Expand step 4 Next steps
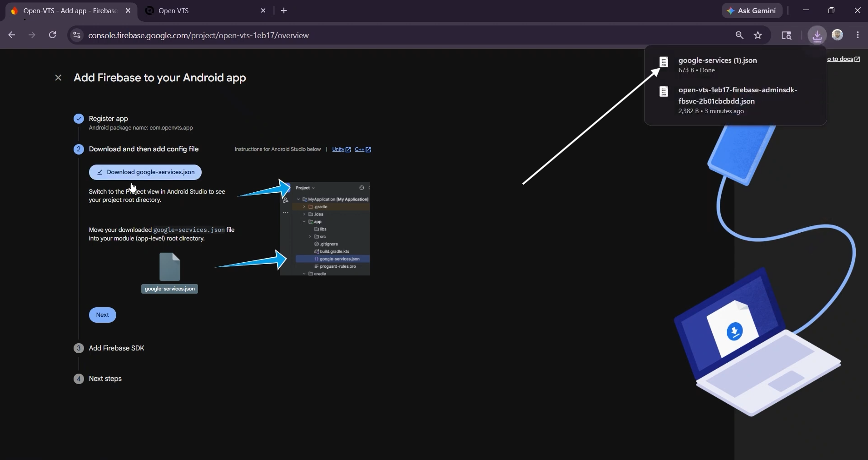The height and width of the screenshot is (460, 868). 105,379
